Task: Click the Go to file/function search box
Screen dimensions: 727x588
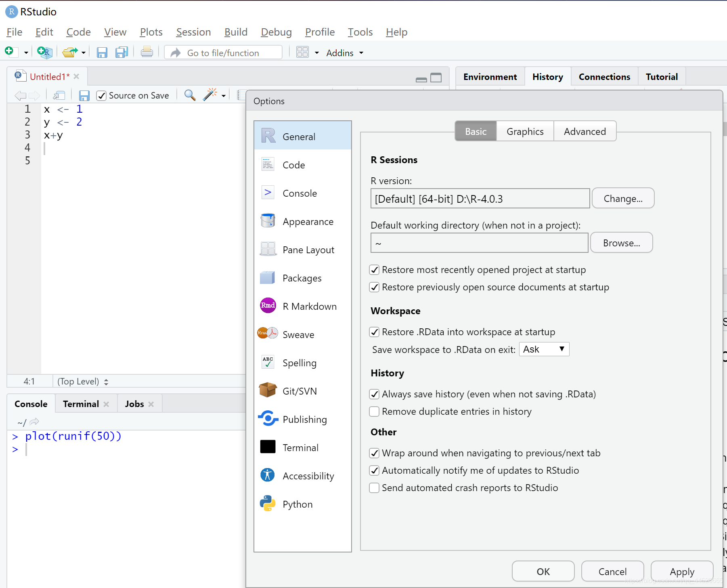Action: (223, 52)
